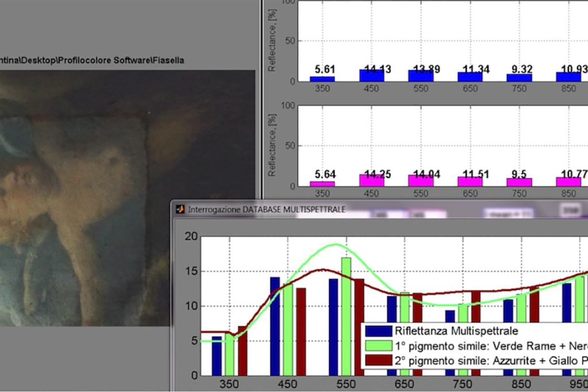Click the tall light green bar at 550 in the database chart
Viewport: 588px width, 392px height.
click(x=346, y=316)
